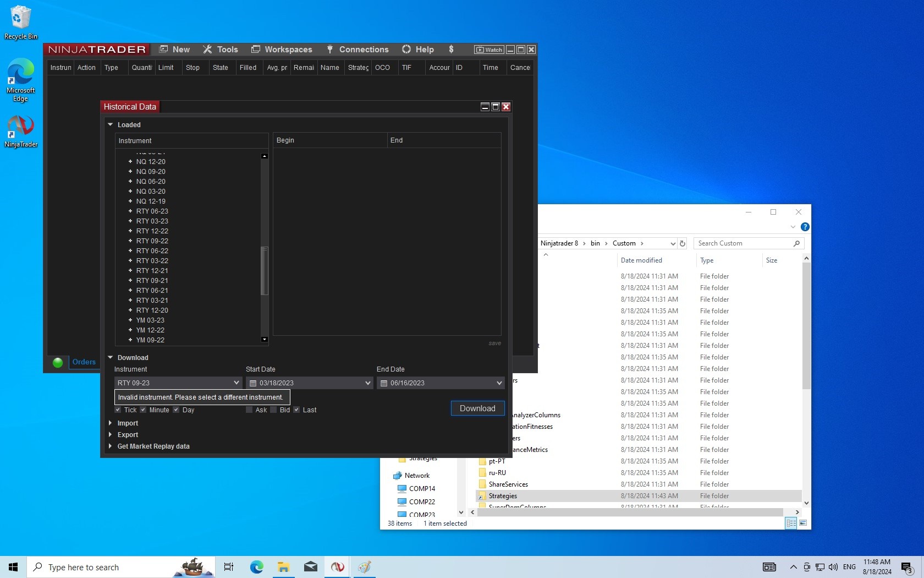924x578 pixels.
Task: Expand the Import section
Action: coord(128,423)
